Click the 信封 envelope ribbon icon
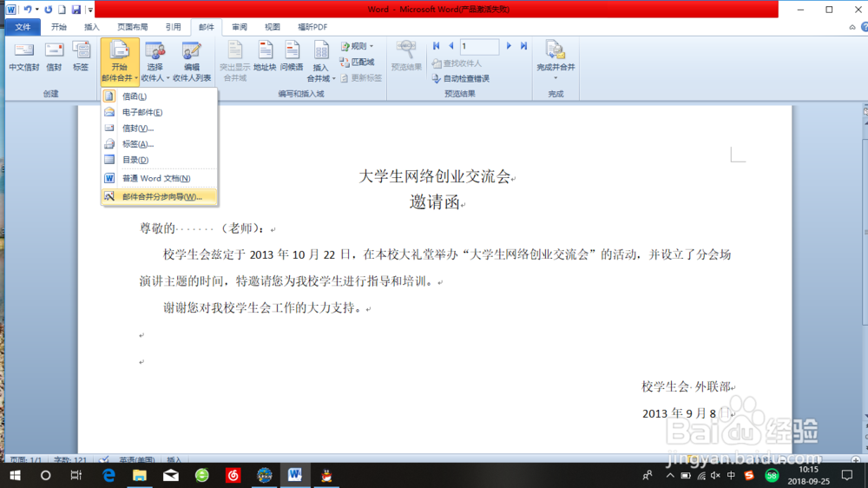The width and height of the screenshot is (868, 488). pos(54,57)
